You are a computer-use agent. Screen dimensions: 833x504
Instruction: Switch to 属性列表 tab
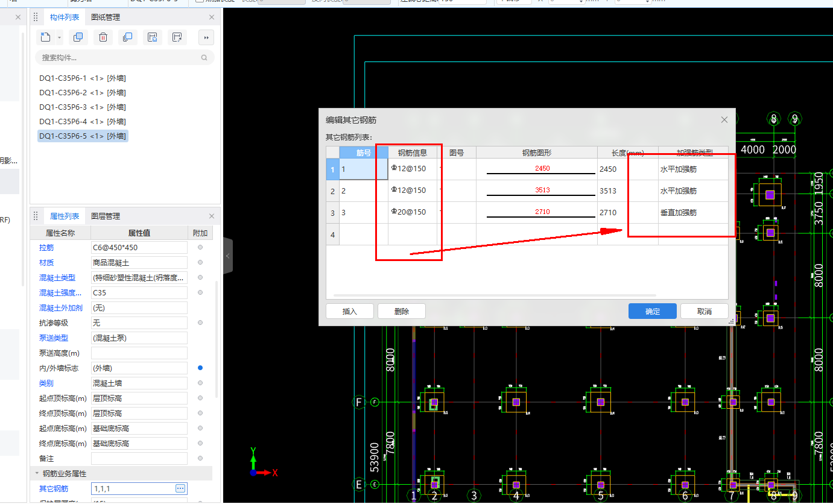(64, 216)
